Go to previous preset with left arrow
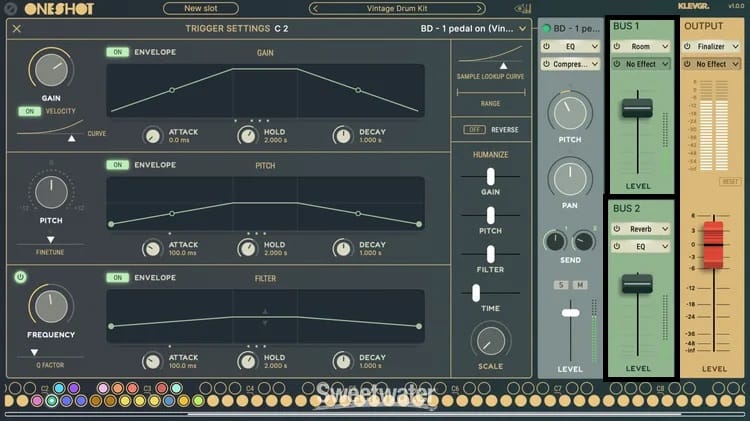Image resolution: width=750 pixels, height=421 pixels. 315,8
